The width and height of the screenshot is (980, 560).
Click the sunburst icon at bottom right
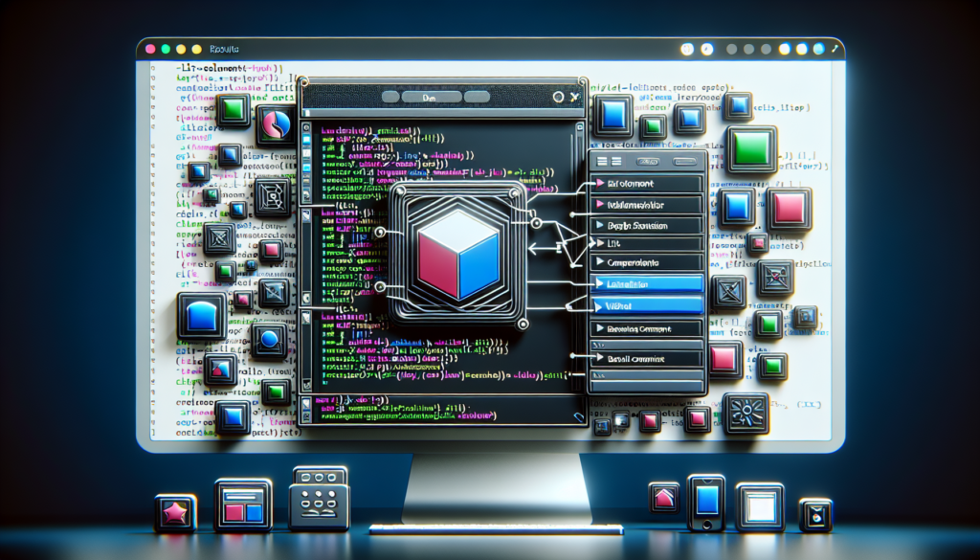pyautogui.click(x=746, y=414)
